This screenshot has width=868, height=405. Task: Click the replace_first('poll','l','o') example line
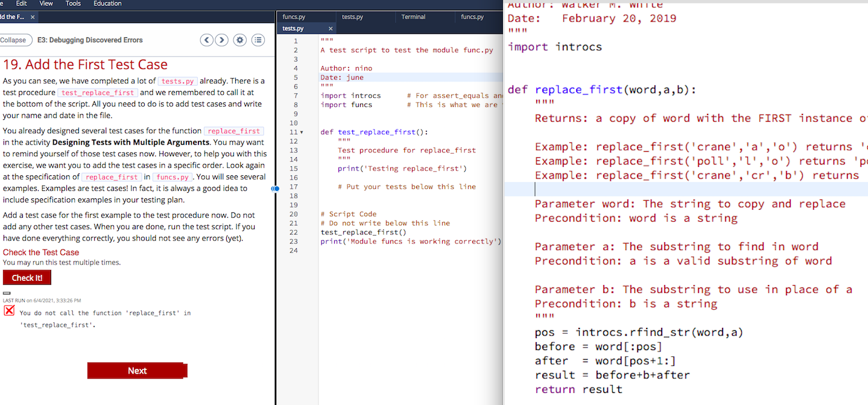701,161
